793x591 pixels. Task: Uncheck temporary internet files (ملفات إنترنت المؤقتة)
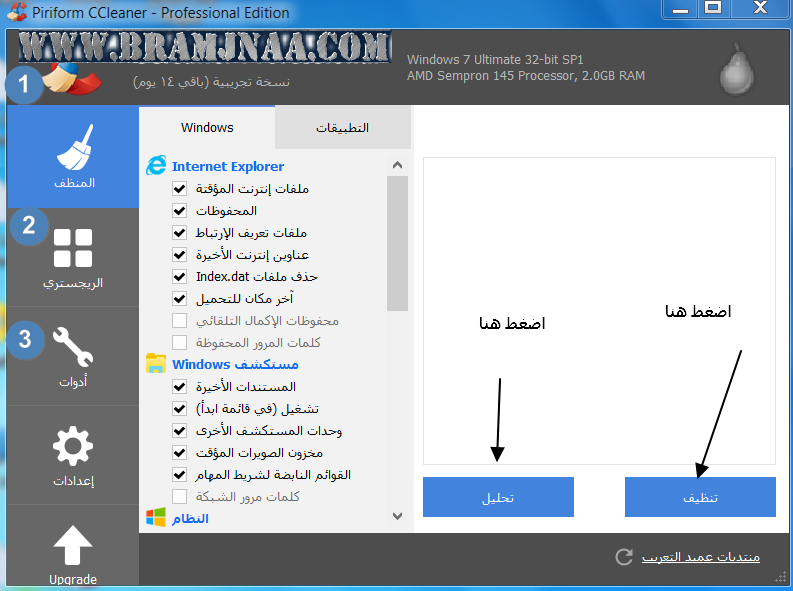click(180, 189)
